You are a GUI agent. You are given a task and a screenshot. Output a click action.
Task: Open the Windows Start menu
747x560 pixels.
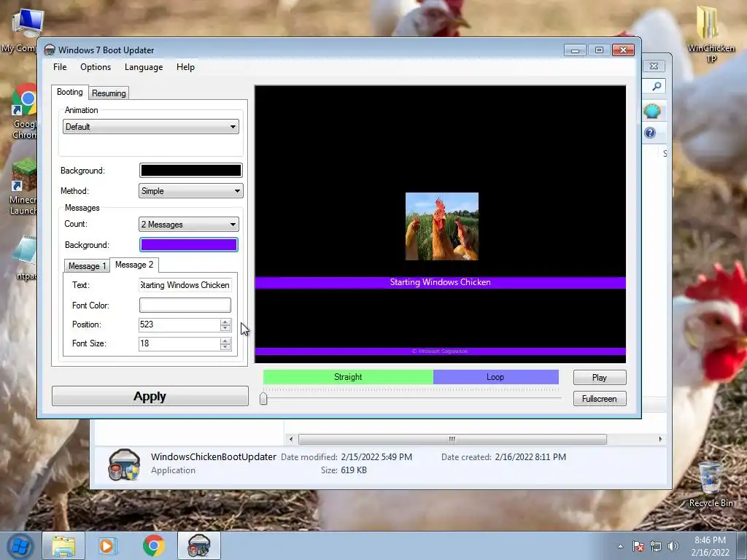click(20, 545)
